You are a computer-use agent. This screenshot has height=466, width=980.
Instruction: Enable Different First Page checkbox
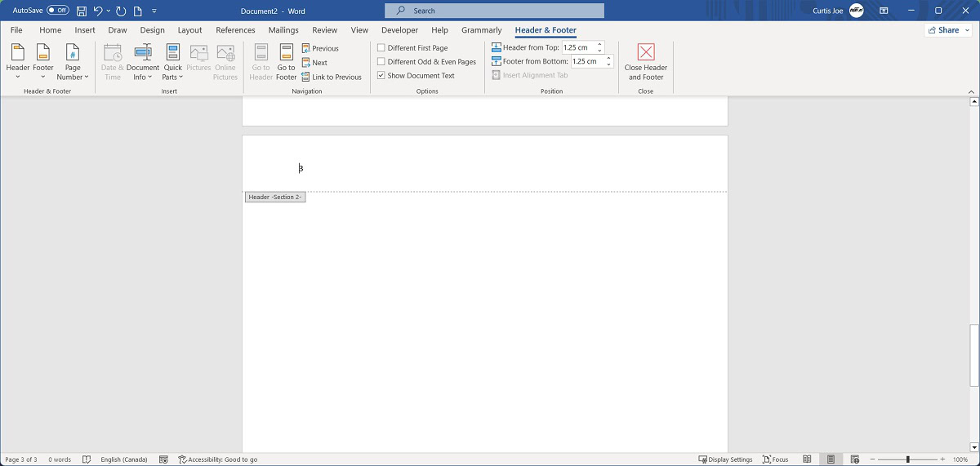pos(381,48)
